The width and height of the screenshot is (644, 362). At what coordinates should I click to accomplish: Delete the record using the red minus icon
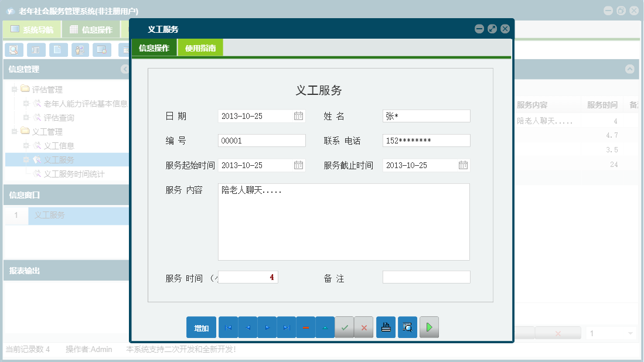coord(305,327)
